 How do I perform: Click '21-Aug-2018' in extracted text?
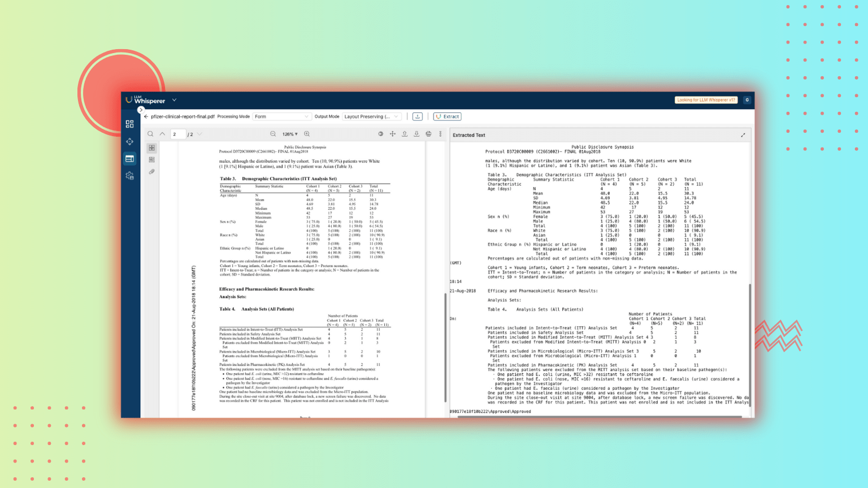point(463,291)
